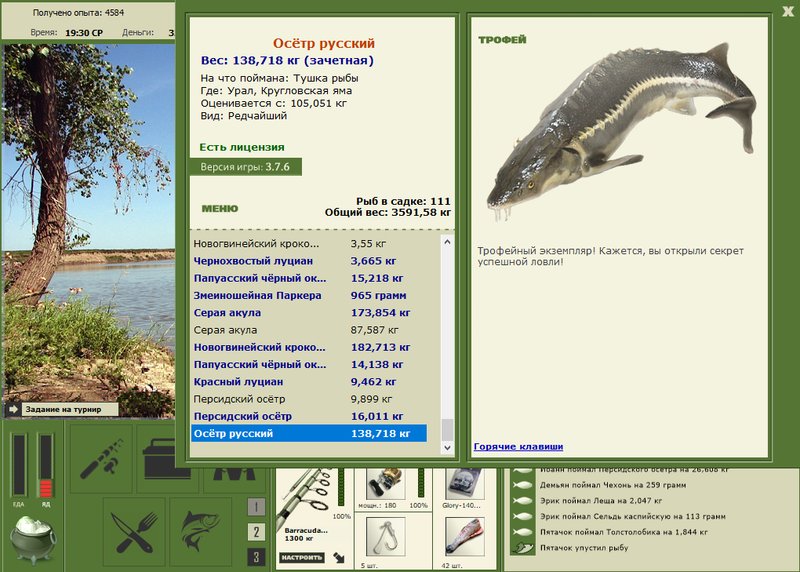Select Персидский осётр 9,899 кг row
This screenshot has width=800, height=572.
click(x=309, y=399)
